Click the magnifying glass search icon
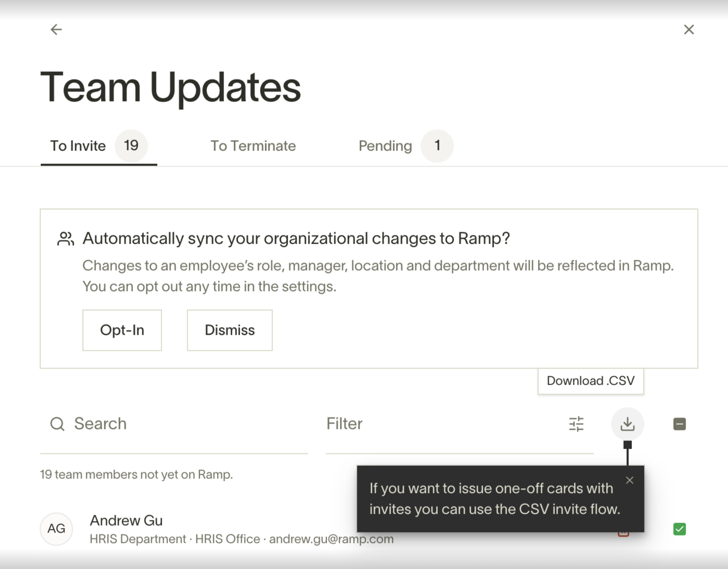The height and width of the screenshot is (569, 728). (57, 424)
